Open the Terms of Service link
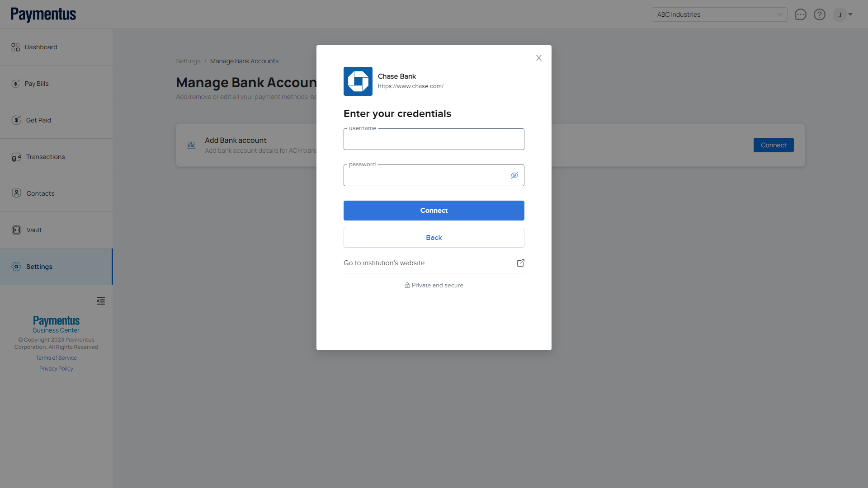 [x=56, y=358]
